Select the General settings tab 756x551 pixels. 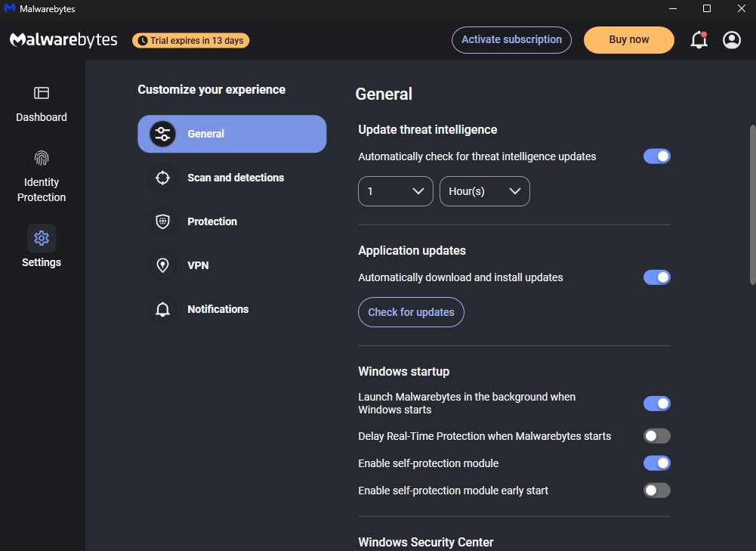pos(232,134)
